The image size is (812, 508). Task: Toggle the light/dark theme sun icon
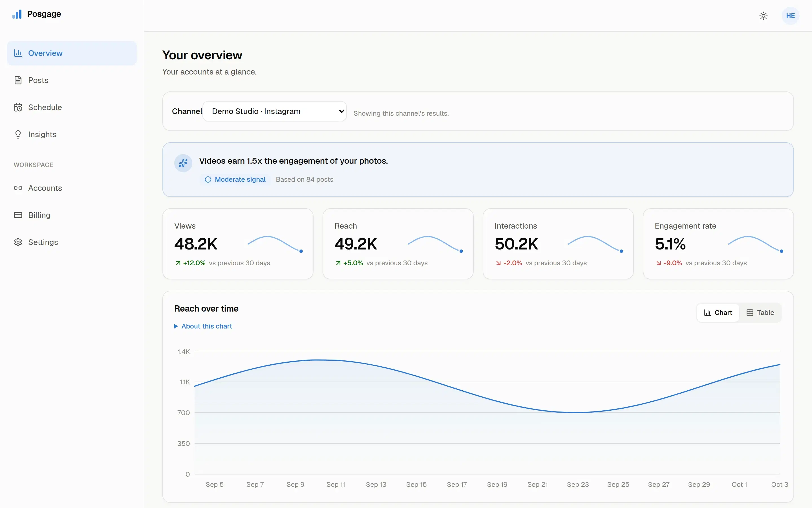[x=763, y=16]
